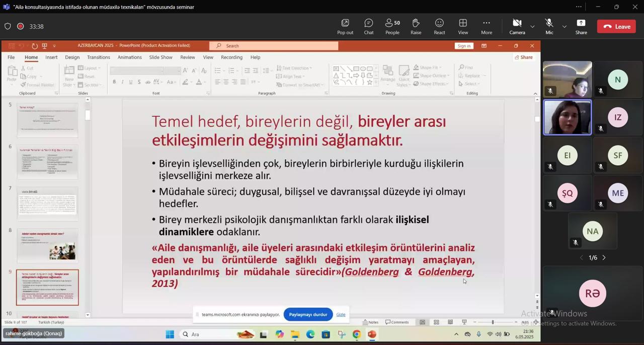Turn on the camera

517,26
